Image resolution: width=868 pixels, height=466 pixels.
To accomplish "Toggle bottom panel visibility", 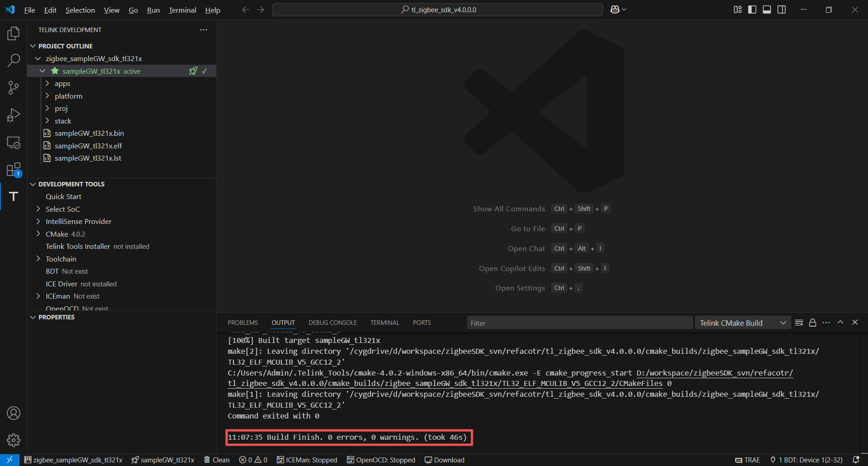I will pyautogui.click(x=767, y=10).
